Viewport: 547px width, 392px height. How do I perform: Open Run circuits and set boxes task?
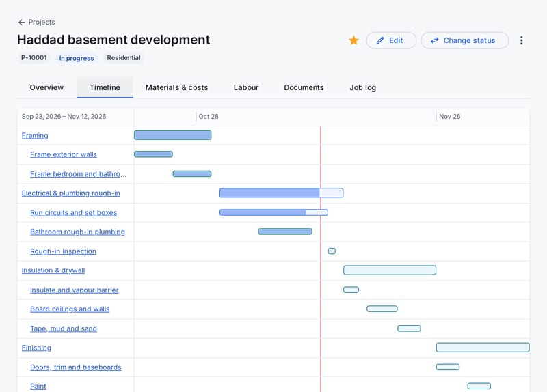coord(74,212)
